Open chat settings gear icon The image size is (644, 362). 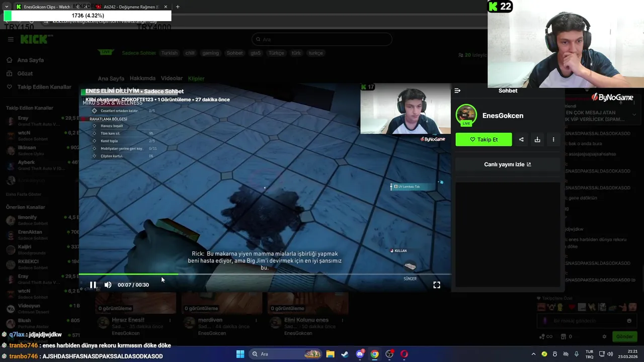[x=604, y=336]
